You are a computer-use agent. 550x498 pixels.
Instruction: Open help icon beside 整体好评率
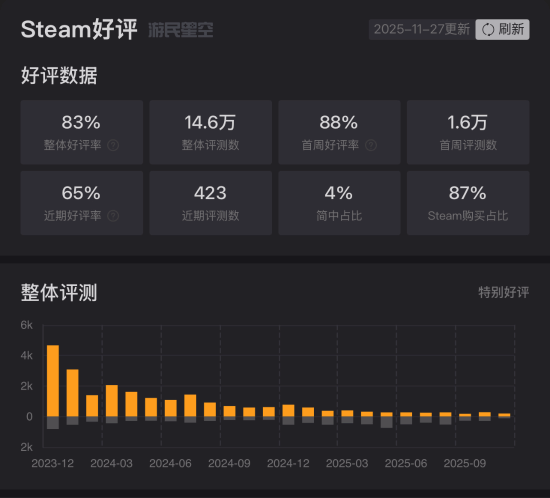tap(113, 145)
